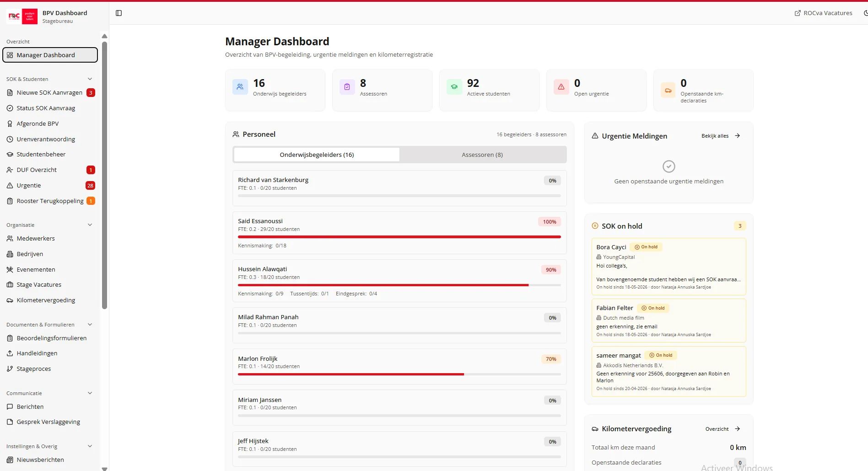
Task: Click the Stage Vacatures briefcase icon
Action: point(10,285)
